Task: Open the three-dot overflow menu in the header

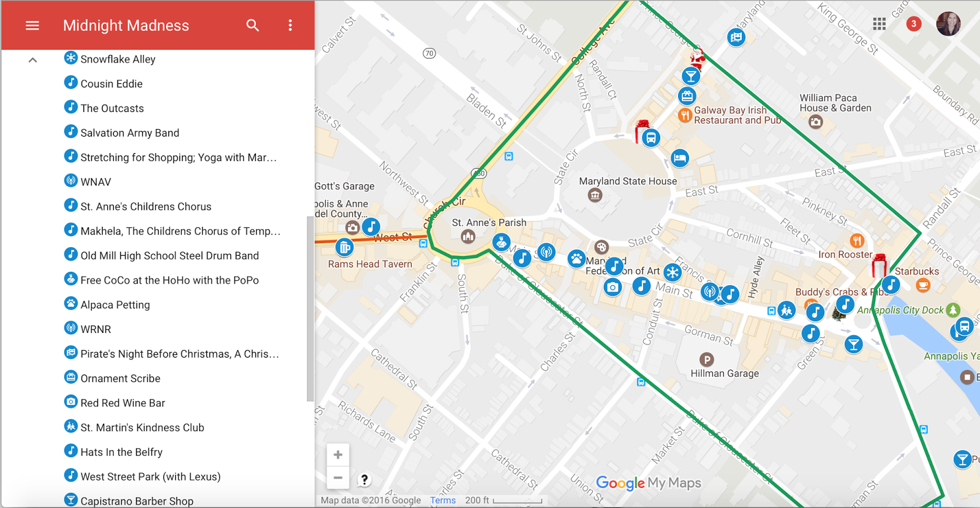Action: tap(290, 25)
